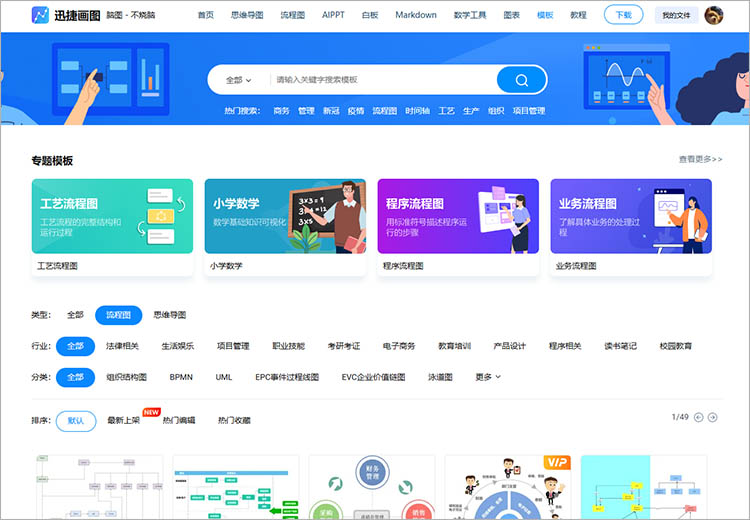750x520 pixels.
Task: Select category filter EPC事件过程链图
Action: (287, 377)
